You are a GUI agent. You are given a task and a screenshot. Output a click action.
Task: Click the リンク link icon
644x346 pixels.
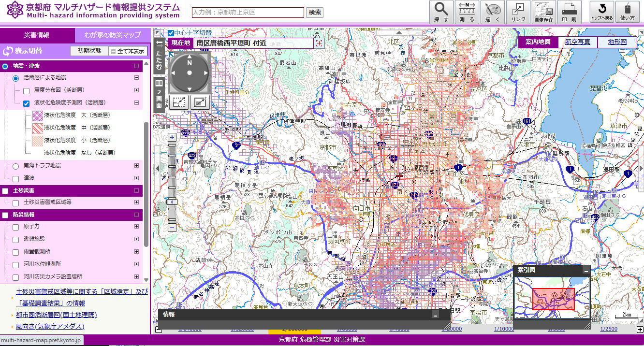tap(518, 12)
